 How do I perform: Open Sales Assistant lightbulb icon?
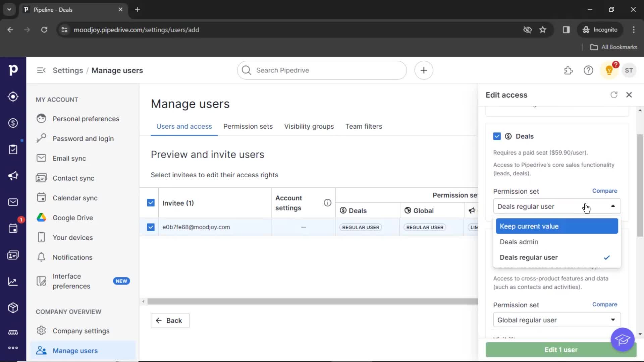coord(609,70)
